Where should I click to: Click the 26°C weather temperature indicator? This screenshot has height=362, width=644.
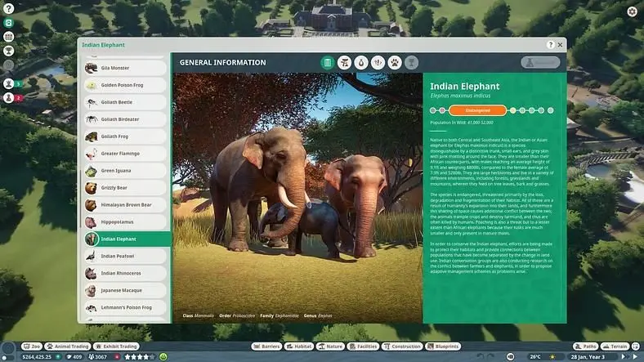click(535, 357)
